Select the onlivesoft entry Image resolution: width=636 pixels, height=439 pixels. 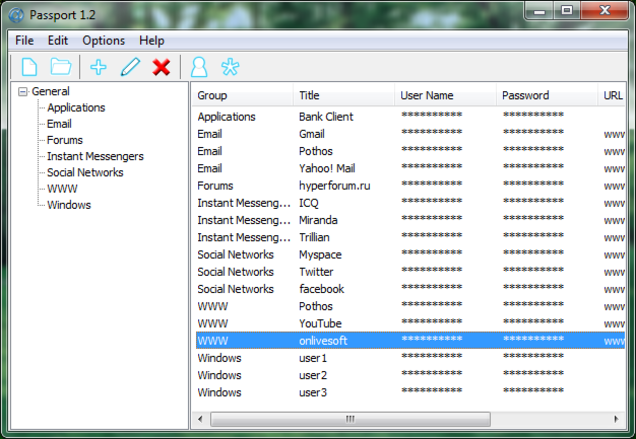pos(410,341)
